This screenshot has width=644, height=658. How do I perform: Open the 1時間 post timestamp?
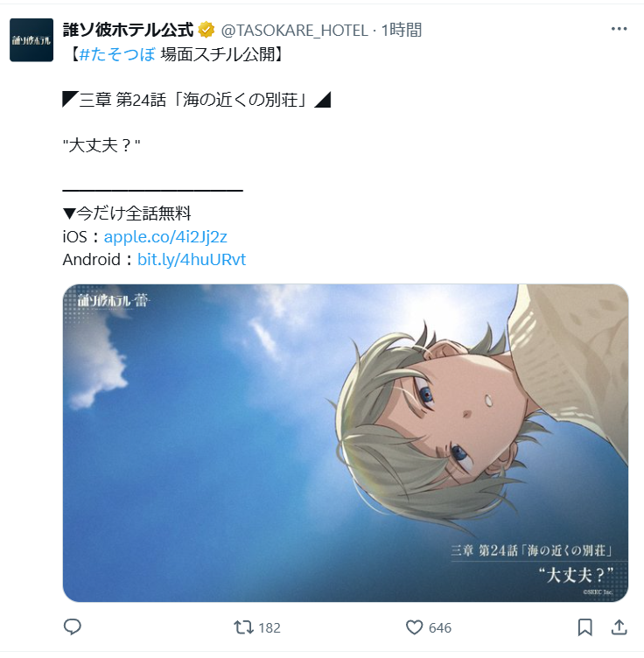click(401, 31)
